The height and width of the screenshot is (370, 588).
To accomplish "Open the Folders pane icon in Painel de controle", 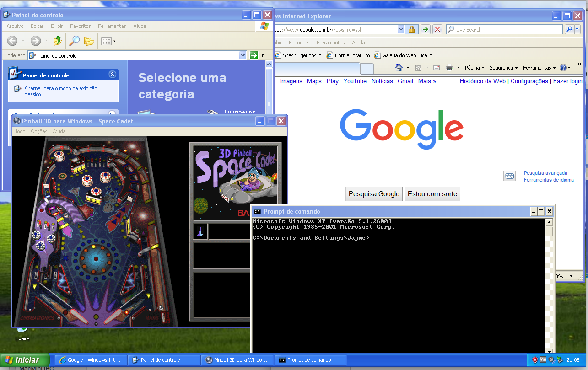I will click(89, 41).
